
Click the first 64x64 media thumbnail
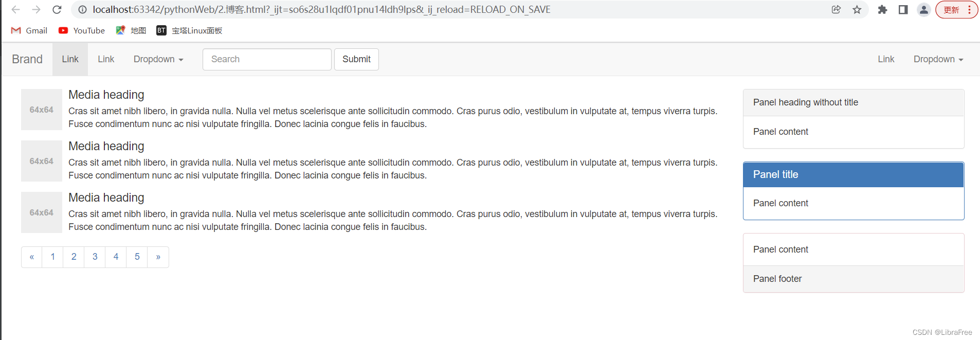42,110
